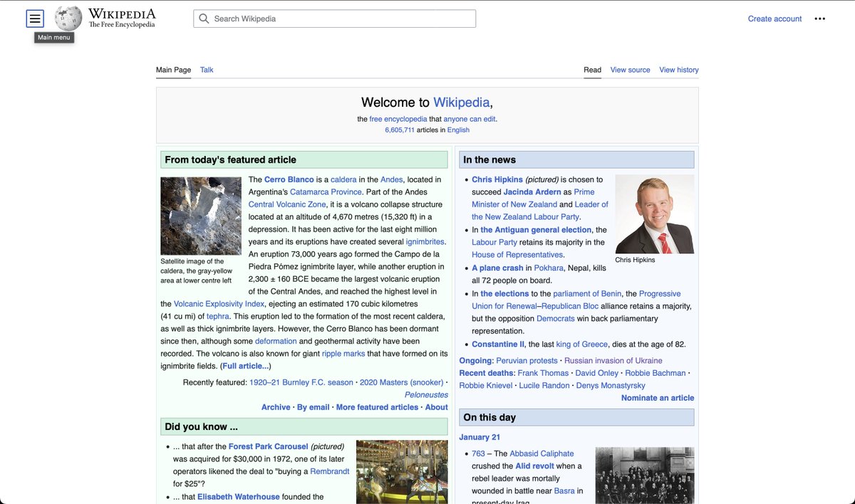Image resolution: width=855 pixels, height=504 pixels.
Task: Select the View source tab
Action: coord(630,70)
